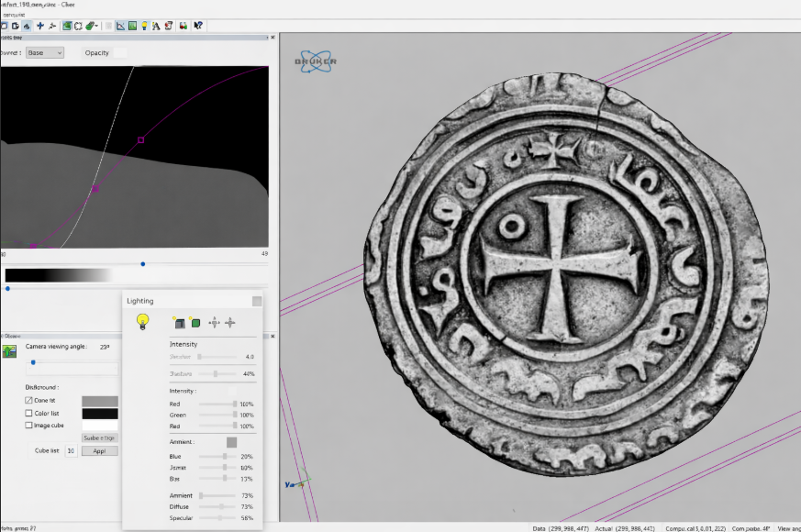The image size is (801, 532).
Task: Click the yellow light bulb in Lighting panel
Action: click(142, 321)
